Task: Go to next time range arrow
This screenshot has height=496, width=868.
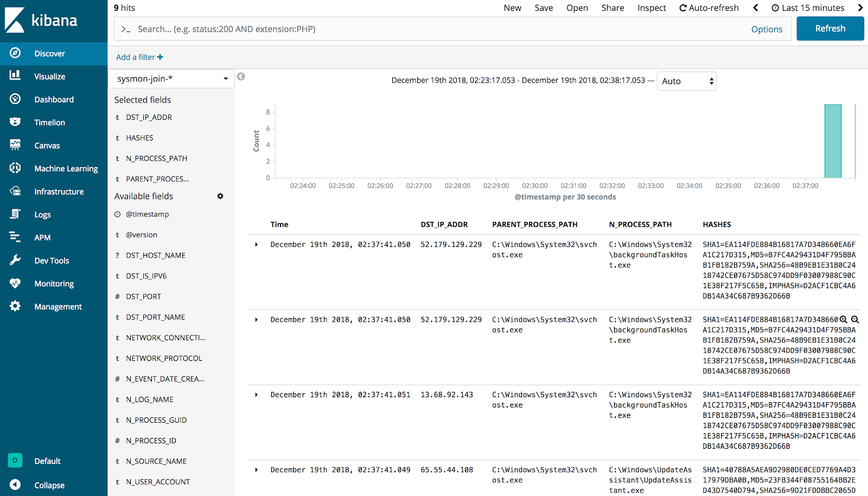Action: [x=860, y=8]
